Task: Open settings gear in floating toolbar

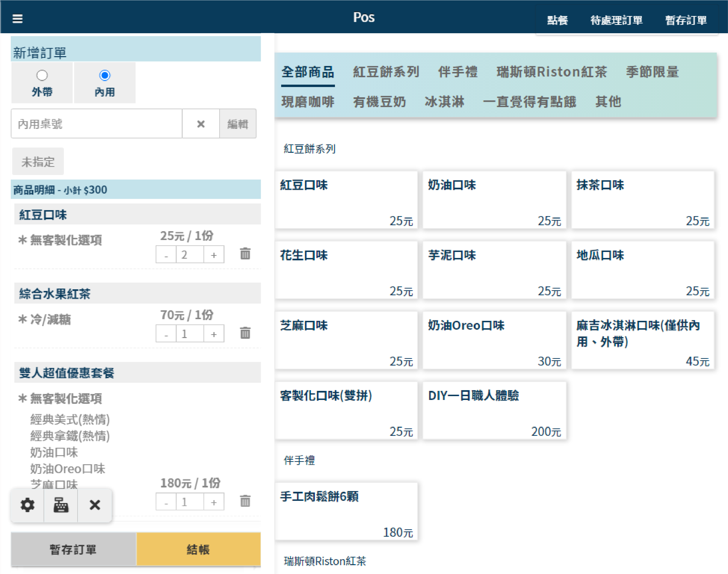Action: [x=27, y=505]
